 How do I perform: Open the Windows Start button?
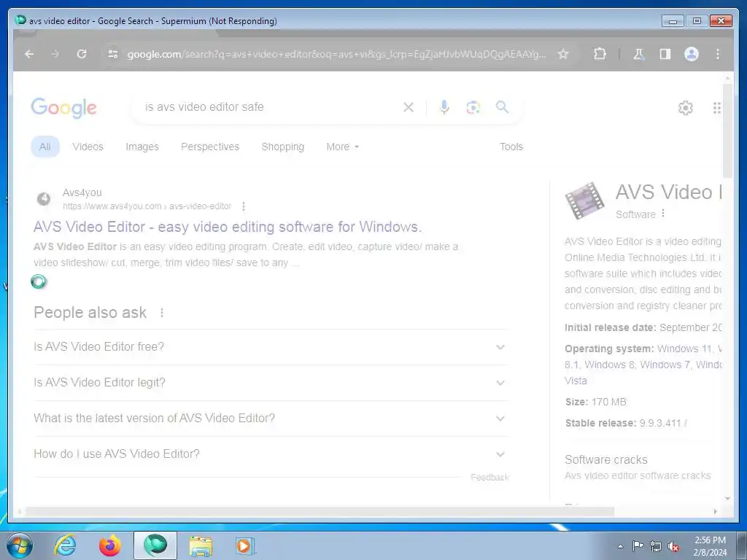point(19,545)
